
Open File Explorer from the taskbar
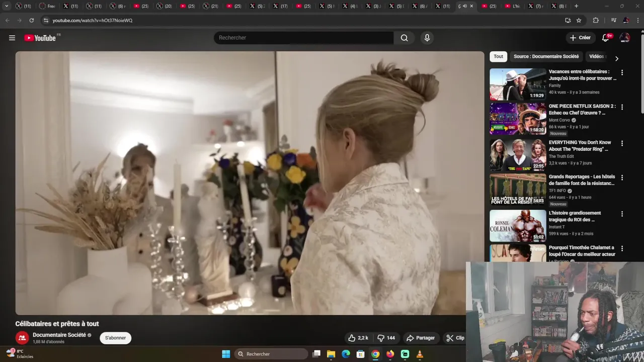331,354
